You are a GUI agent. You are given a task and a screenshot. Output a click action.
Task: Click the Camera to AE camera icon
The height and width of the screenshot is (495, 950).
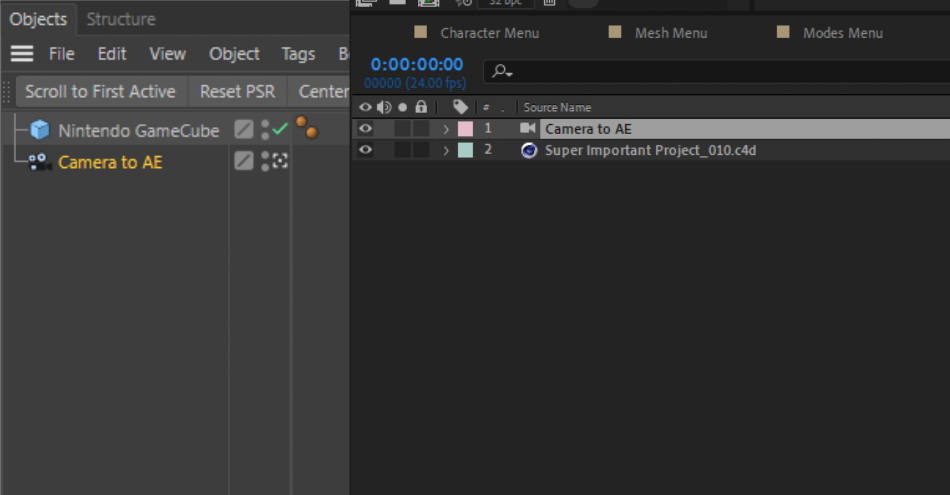pos(40,162)
